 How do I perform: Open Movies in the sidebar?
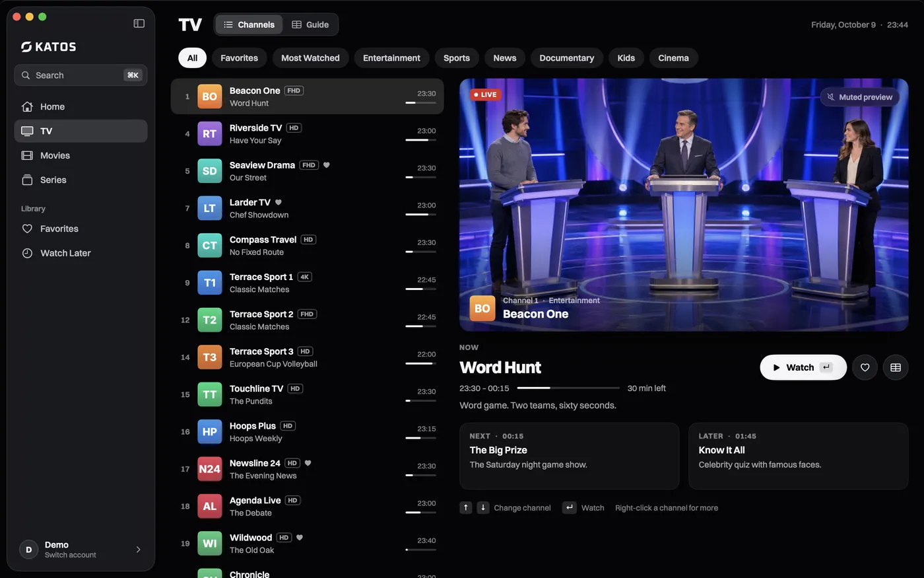81,155
